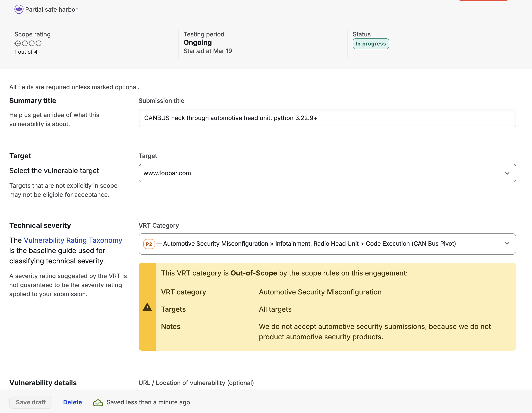Click 'URL / Location of vulnerability (optional)' label
Image resolution: width=532 pixels, height=413 pixels.
pos(196,383)
